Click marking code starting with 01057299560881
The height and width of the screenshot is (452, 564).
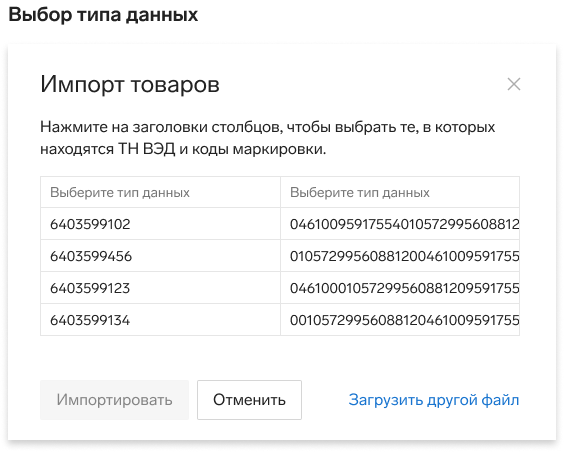click(400, 256)
